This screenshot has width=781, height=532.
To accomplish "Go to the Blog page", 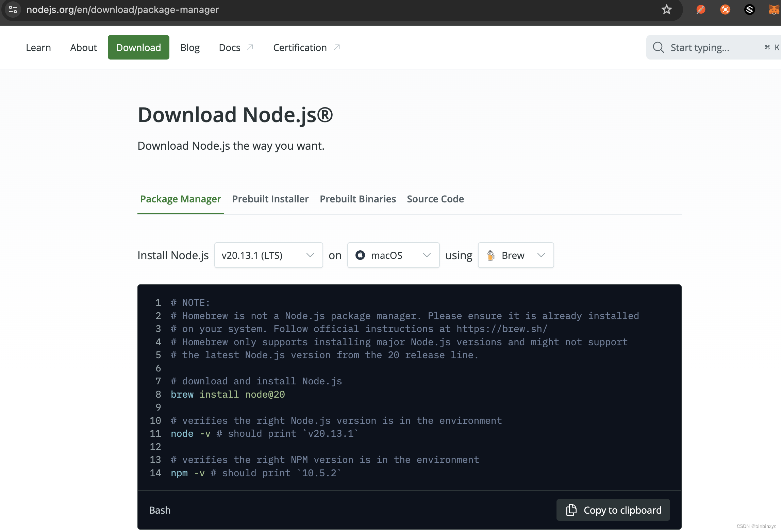I will coord(190,47).
